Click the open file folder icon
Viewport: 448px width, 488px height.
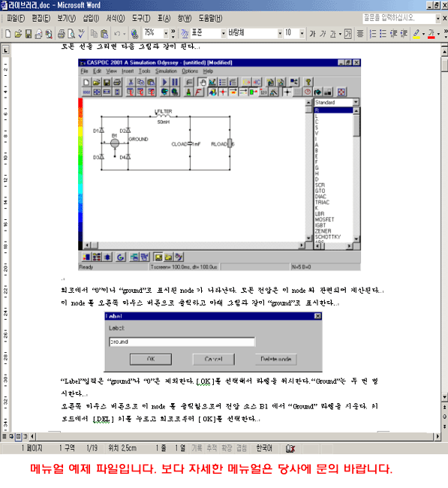pos(18,33)
